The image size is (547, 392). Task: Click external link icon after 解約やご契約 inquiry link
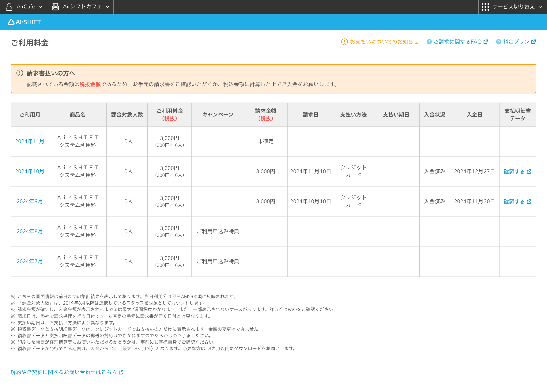point(121,372)
